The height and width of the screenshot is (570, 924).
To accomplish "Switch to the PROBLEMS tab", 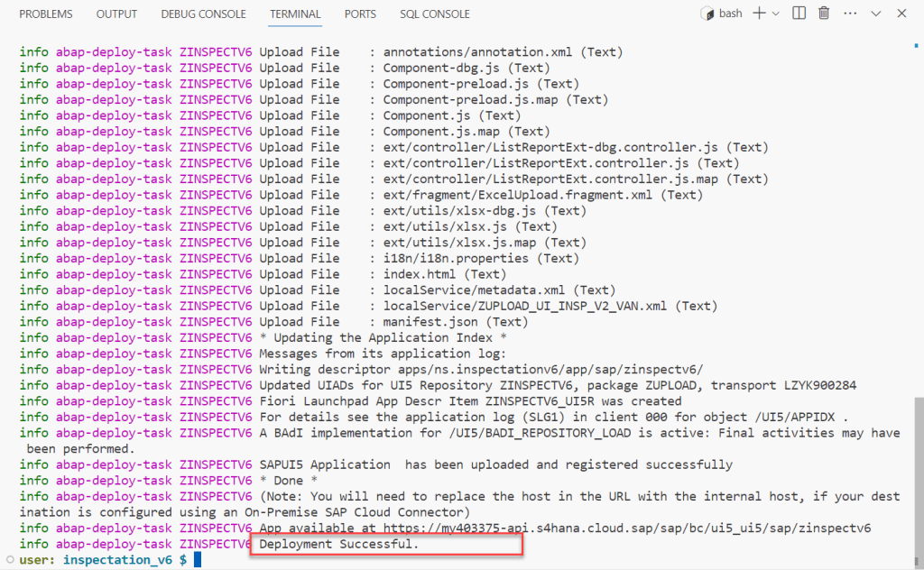I will point(46,14).
